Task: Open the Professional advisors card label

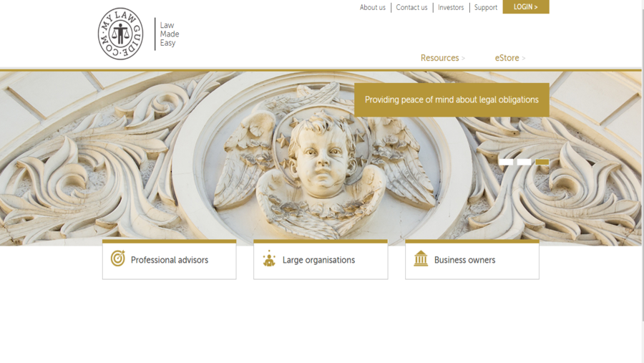Action: tap(169, 260)
